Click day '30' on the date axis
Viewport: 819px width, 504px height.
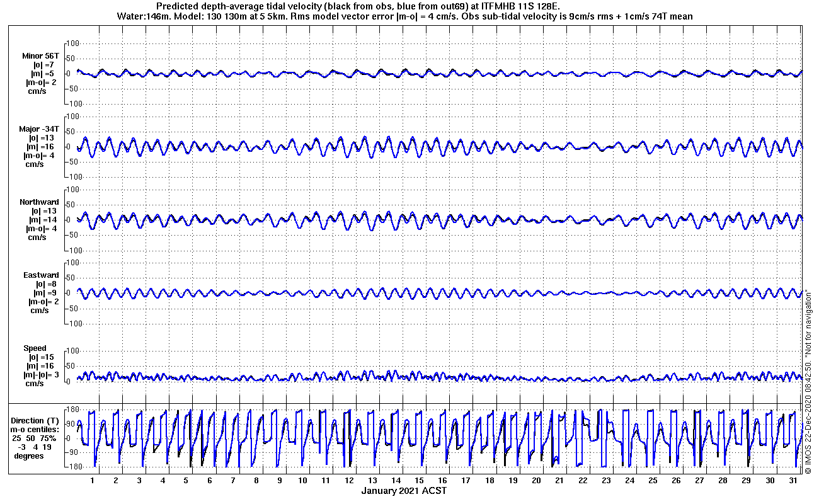769,480
